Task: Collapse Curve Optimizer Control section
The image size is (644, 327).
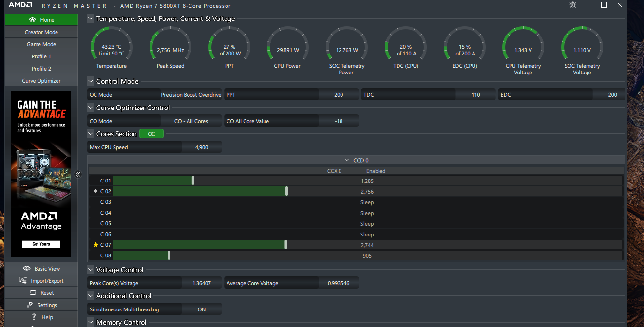Action: [x=91, y=108]
